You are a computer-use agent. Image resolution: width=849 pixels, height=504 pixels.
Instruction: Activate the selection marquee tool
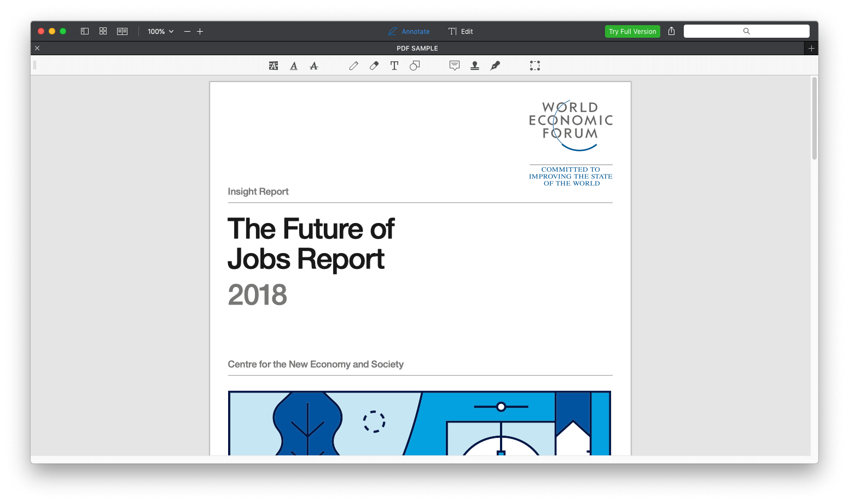(534, 66)
